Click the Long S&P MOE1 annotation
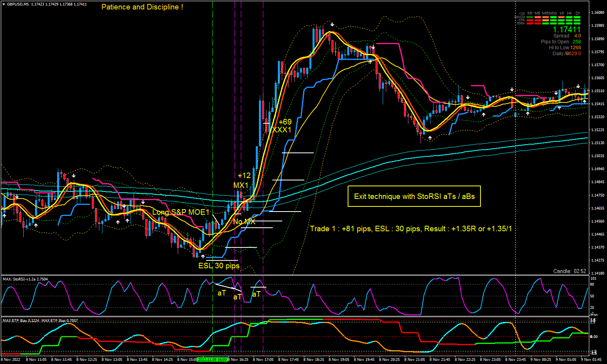This screenshot has width=607, height=364. 181,212
